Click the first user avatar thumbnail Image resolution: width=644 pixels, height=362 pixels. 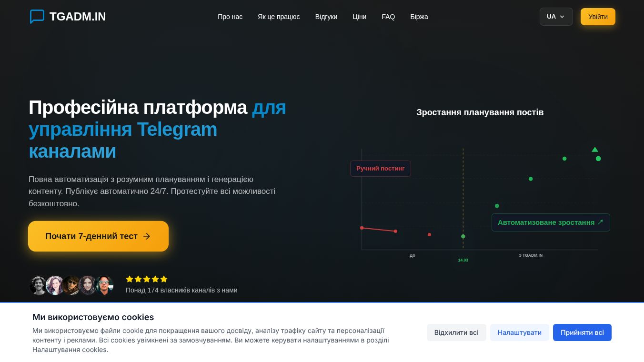[38, 285]
